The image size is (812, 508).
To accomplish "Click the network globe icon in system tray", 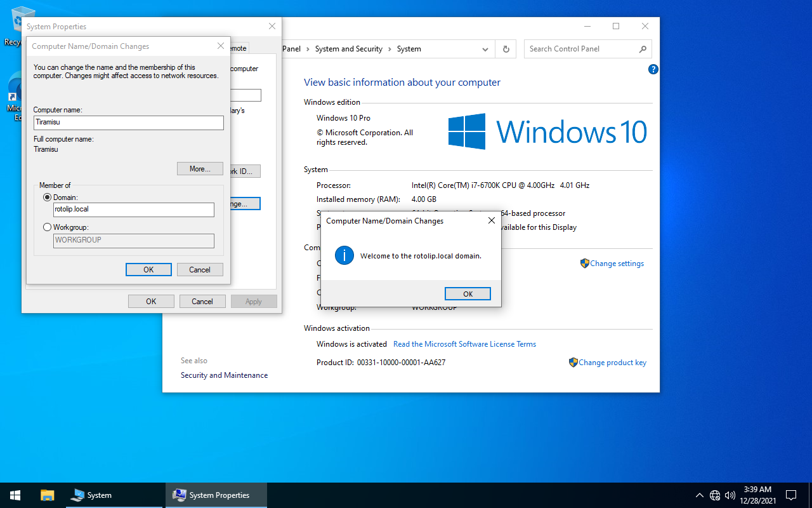I will [x=715, y=495].
